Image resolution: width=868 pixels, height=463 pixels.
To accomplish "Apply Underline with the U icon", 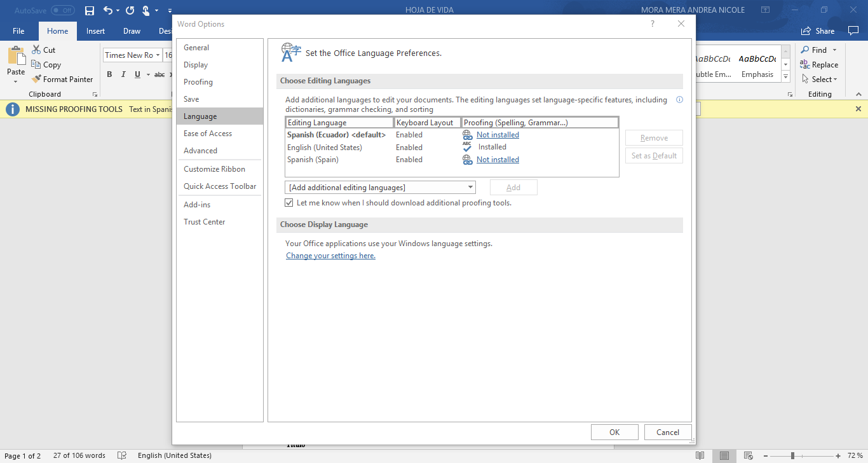I will 137,74.
